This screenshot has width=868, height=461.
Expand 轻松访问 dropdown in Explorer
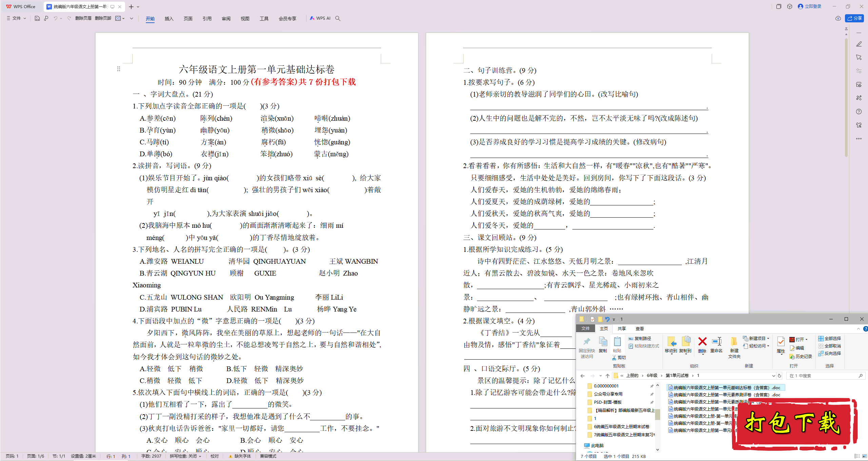[768, 346]
